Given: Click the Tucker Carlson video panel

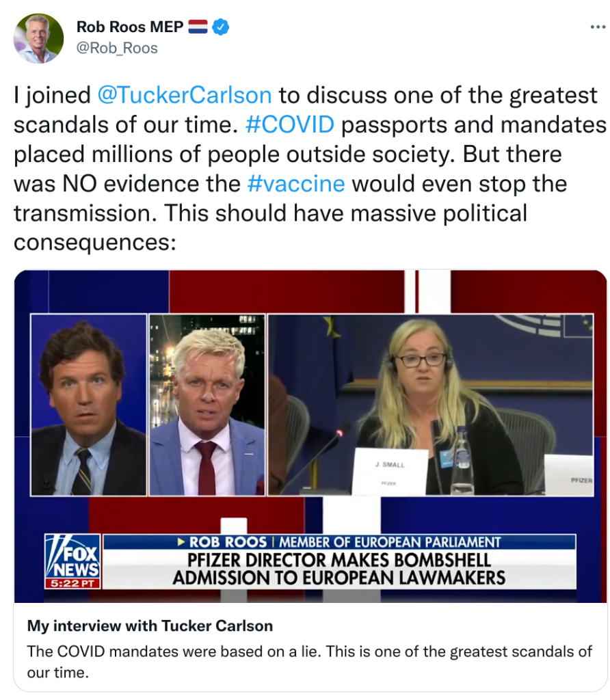Looking at the screenshot, I should click(88, 405).
